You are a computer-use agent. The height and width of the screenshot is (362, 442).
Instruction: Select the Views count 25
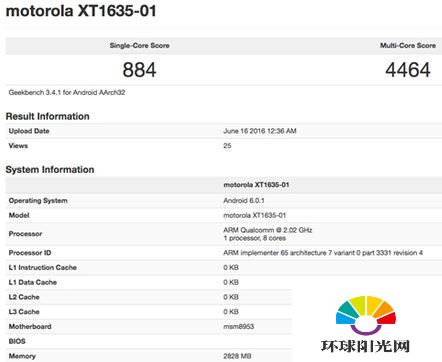(227, 146)
